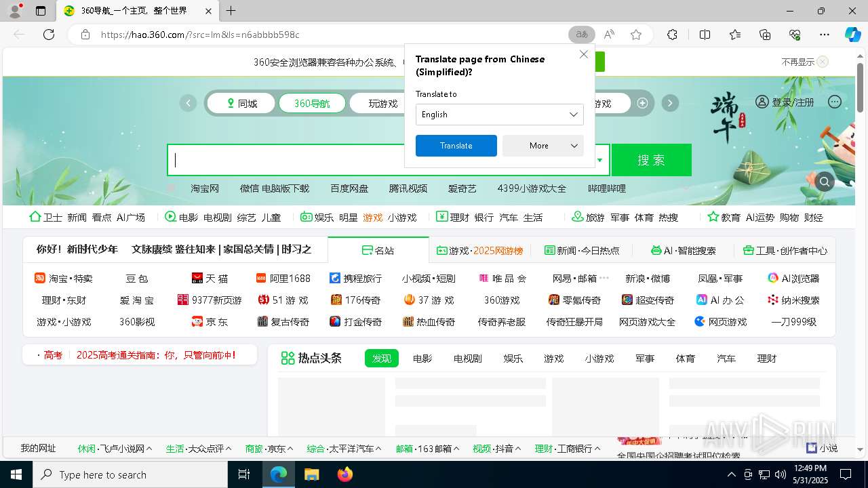The height and width of the screenshot is (488, 868).
Task: Click the browser Refresh icon
Action: [48, 35]
